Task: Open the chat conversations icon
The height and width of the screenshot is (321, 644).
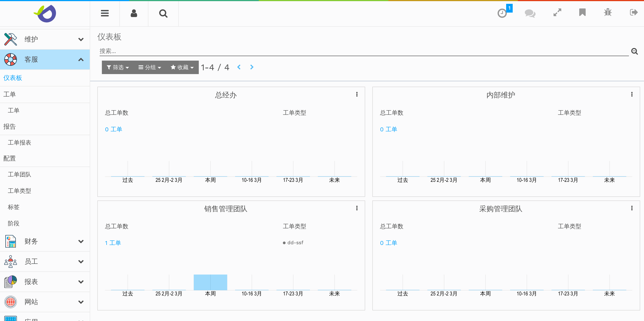Action: tap(530, 13)
